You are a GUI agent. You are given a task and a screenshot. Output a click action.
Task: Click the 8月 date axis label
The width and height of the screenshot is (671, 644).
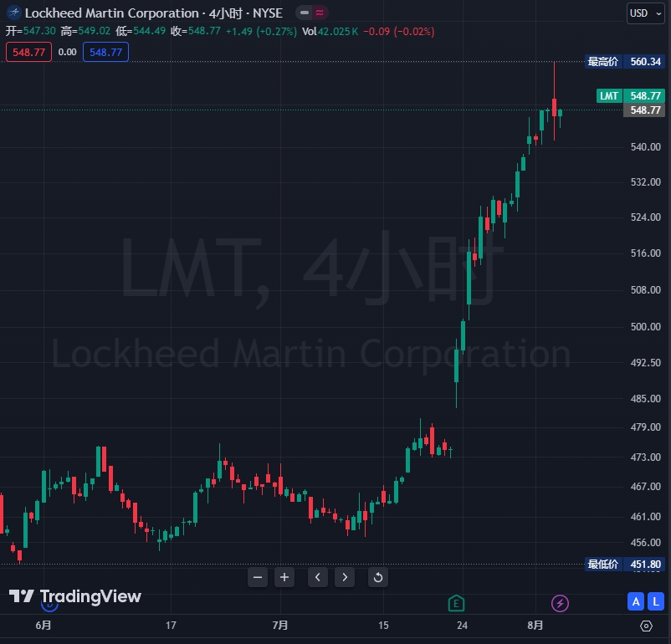click(x=535, y=626)
